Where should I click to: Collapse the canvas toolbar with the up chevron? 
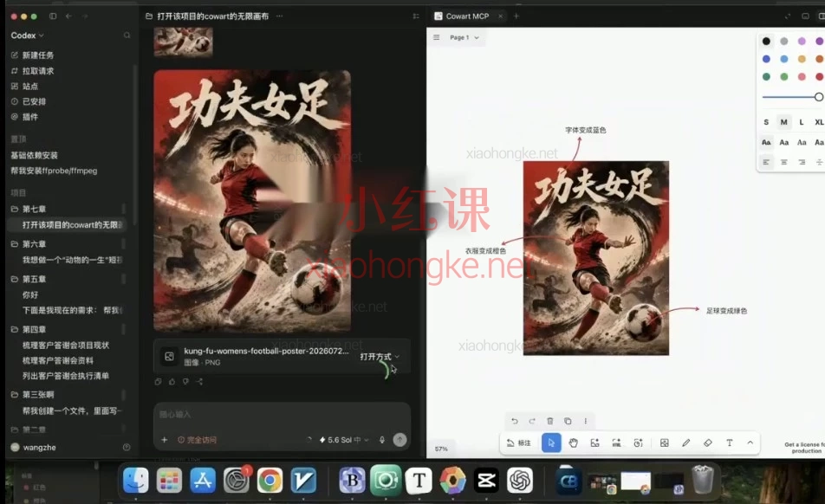click(750, 443)
